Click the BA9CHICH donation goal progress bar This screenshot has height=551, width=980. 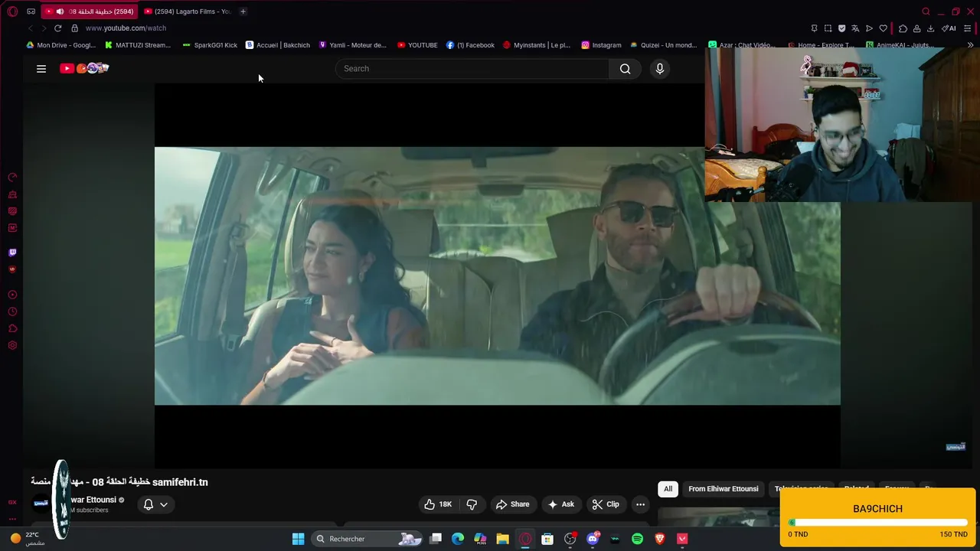pyautogui.click(x=878, y=523)
